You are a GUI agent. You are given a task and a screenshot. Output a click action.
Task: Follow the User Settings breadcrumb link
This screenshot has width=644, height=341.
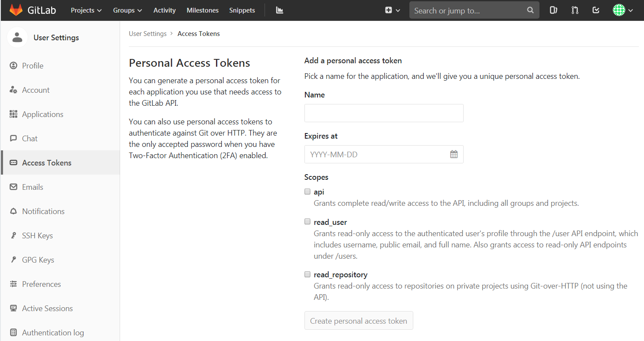point(147,33)
